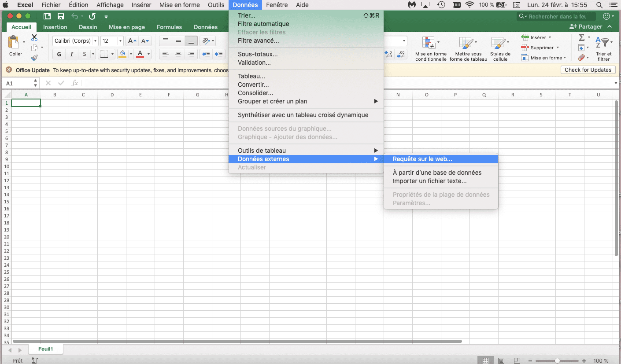The height and width of the screenshot is (364, 621).
Task: Switch to page layout view in status bar
Action: [x=501, y=360]
